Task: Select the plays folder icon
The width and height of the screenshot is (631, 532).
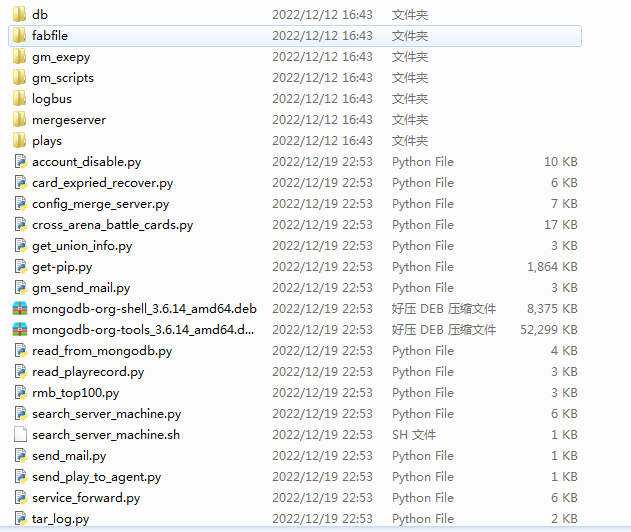Action: (20, 140)
